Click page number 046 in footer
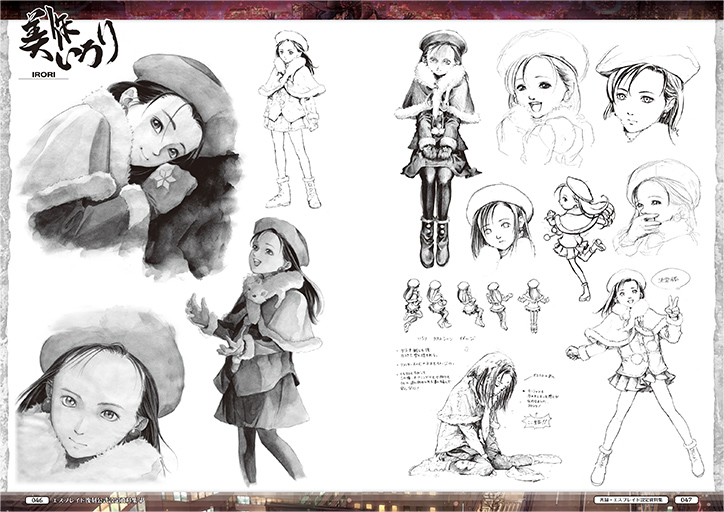Image resolution: width=724 pixels, height=512 pixels. click(x=36, y=500)
